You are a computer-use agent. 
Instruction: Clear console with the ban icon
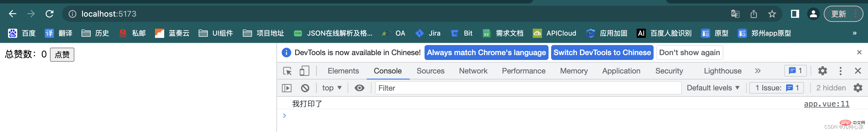click(305, 88)
